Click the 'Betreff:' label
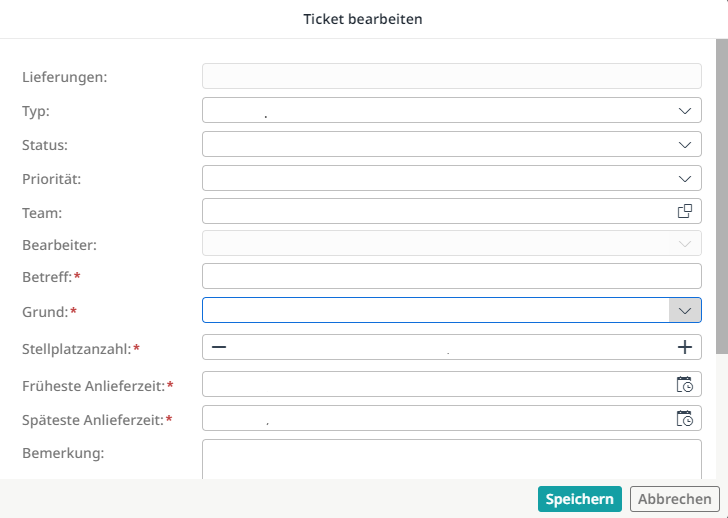 click(47, 277)
